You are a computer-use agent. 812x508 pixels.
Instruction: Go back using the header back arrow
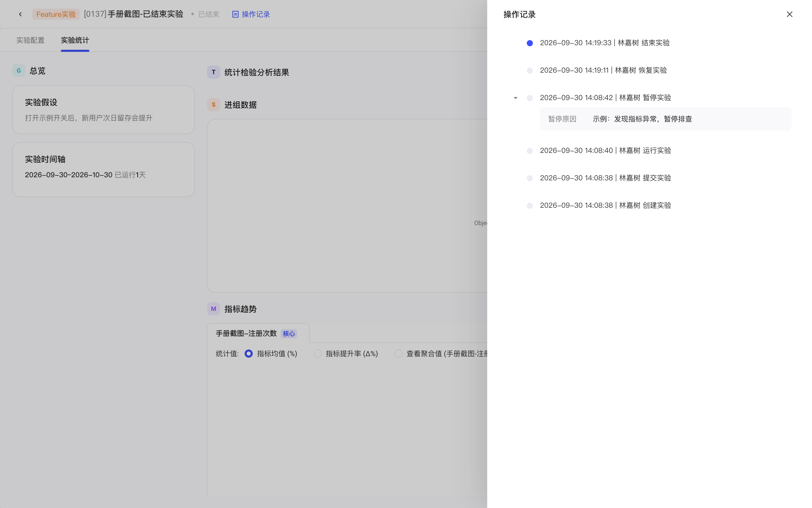(21, 14)
